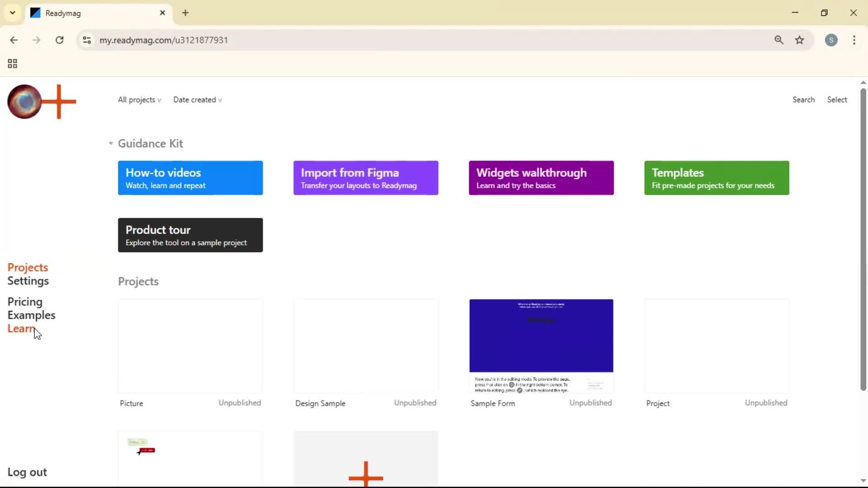Bookmark the page via the star icon
Viewport: 868px width, 488px height.
(800, 40)
